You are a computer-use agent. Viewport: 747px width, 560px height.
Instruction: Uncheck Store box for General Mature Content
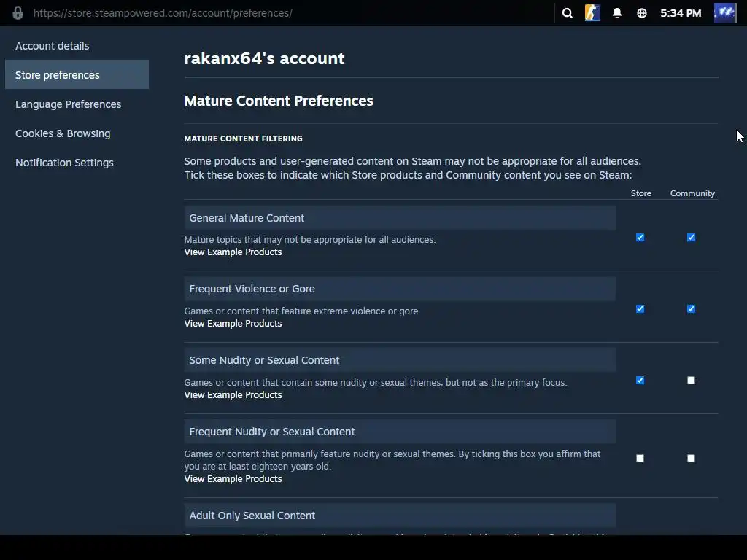pyautogui.click(x=640, y=237)
